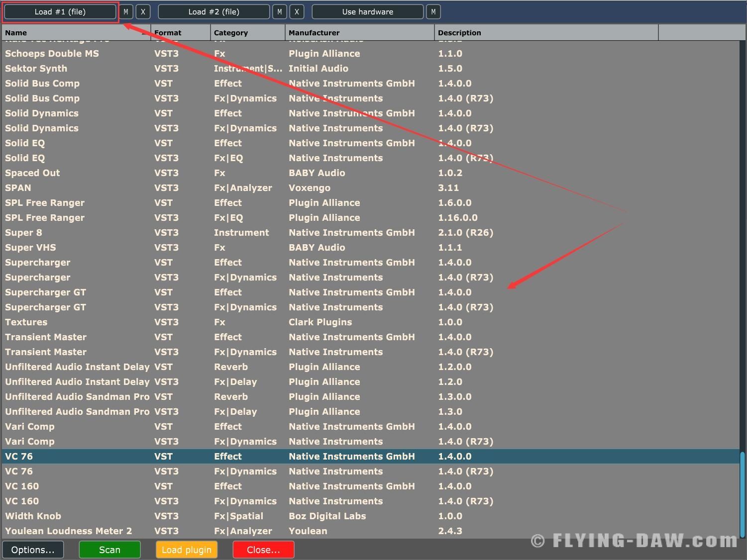Select Vari Comp VST row
The image size is (747, 560).
pyautogui.click(x=370, y=427)
